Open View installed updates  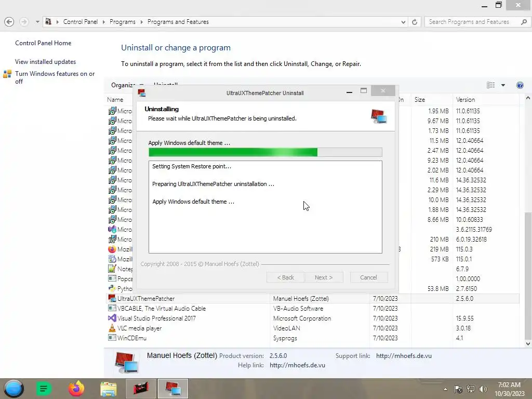coord(46,62)
